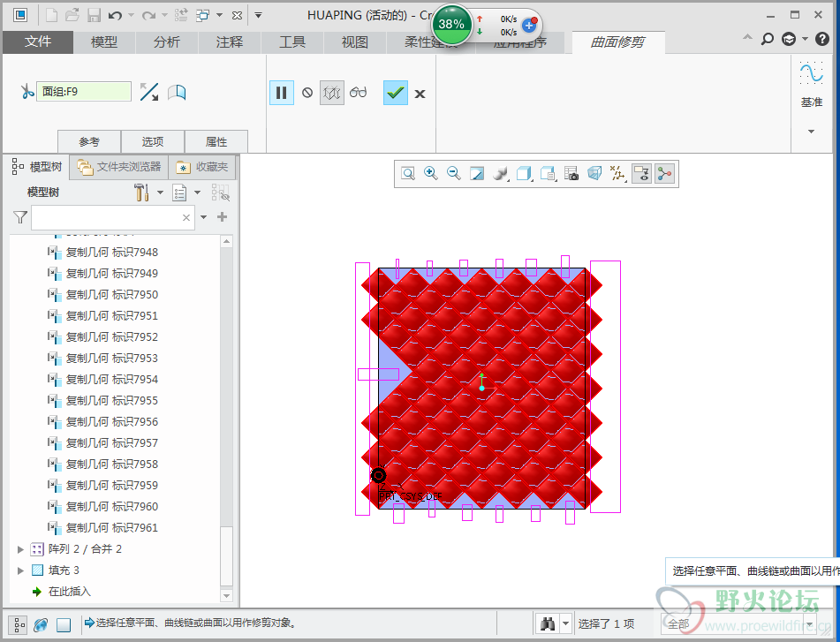Open the 参考 panel tab

pos(89,142)
